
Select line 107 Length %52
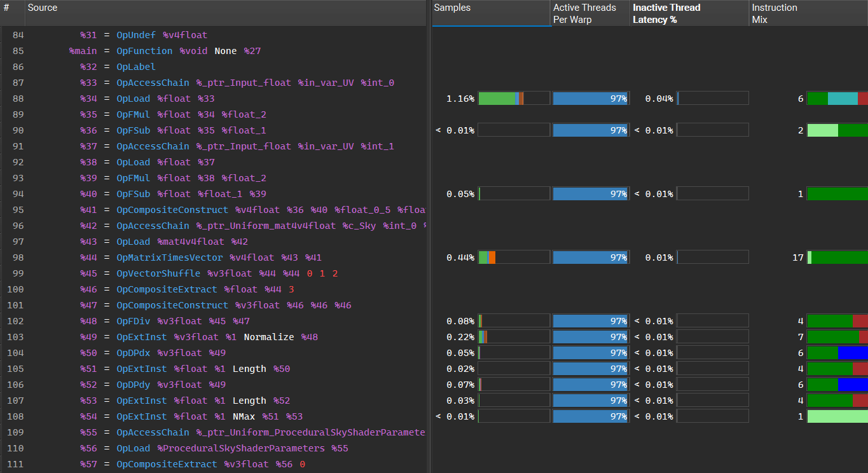click(x=213, y=401)
